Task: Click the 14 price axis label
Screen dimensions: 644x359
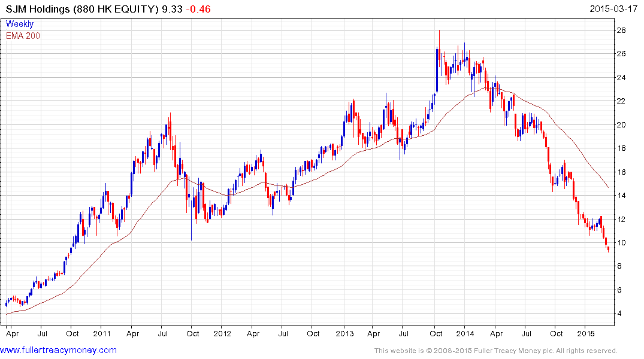Action: 621,195
